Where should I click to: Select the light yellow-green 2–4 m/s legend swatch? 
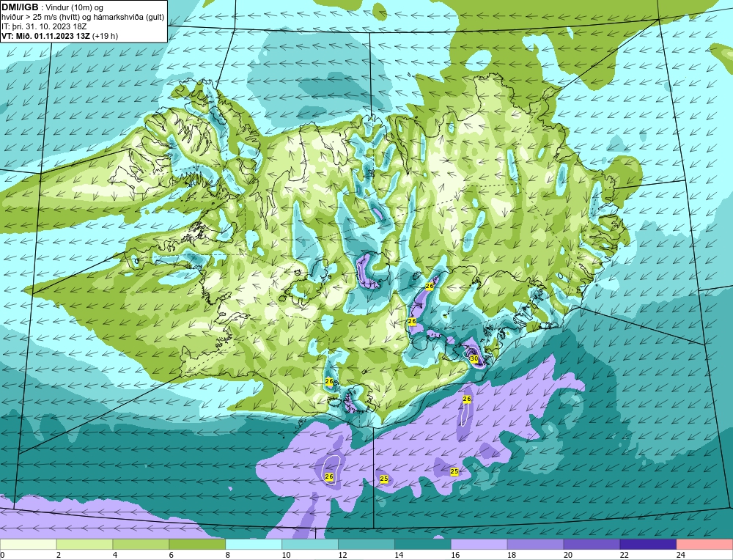coord(84,545)
